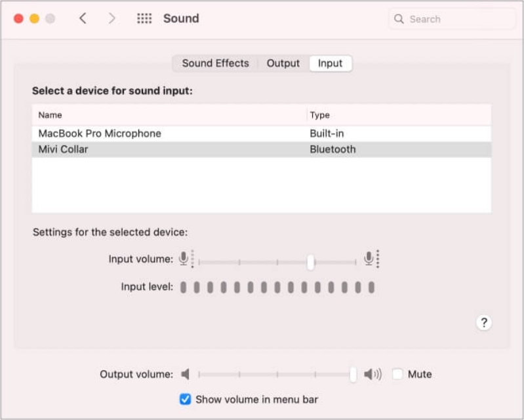The width and height of the screenshot is (524, 420).
Task: Select MacBook Pro Microphone device row
Action: tap(261, 134)
